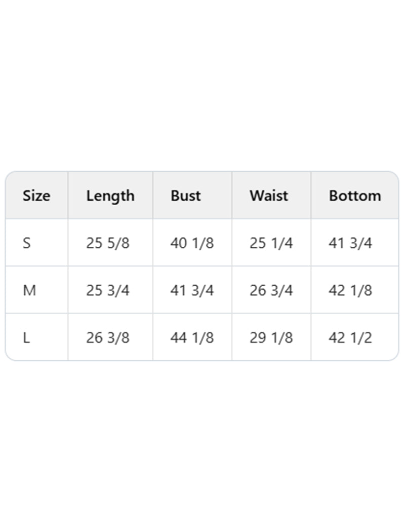Click the Size column header
The height and width of the screenshot is (532, 405).
tap(36, 196)
